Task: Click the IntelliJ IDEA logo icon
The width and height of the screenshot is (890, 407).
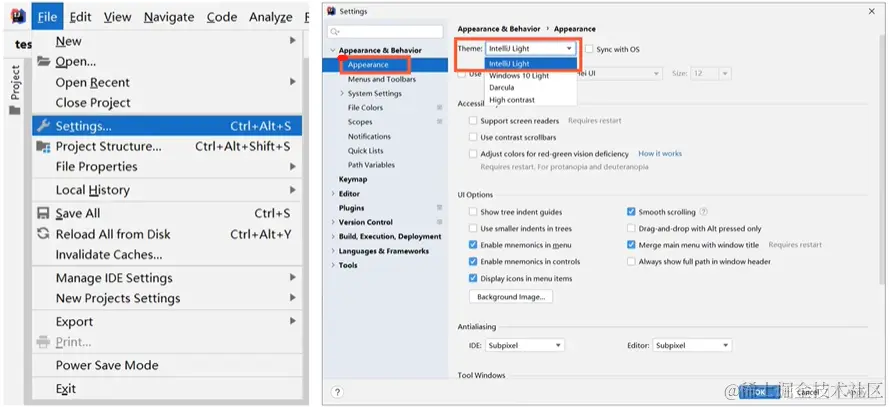Action: coord(18,16)
